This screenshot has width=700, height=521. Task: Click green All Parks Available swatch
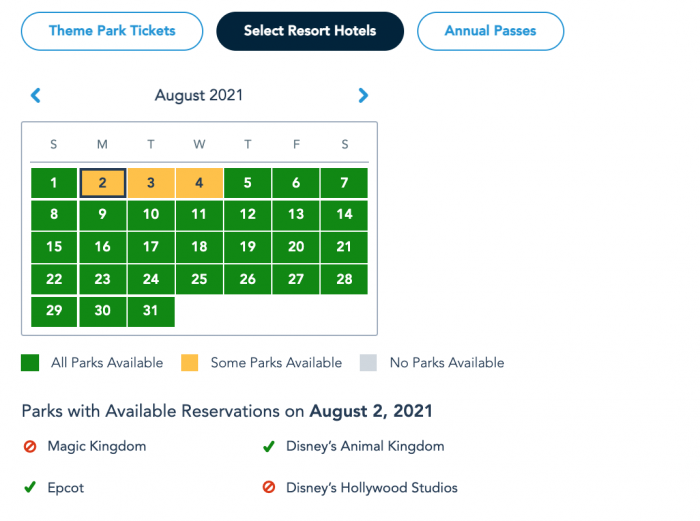click(x=30, y=363)
